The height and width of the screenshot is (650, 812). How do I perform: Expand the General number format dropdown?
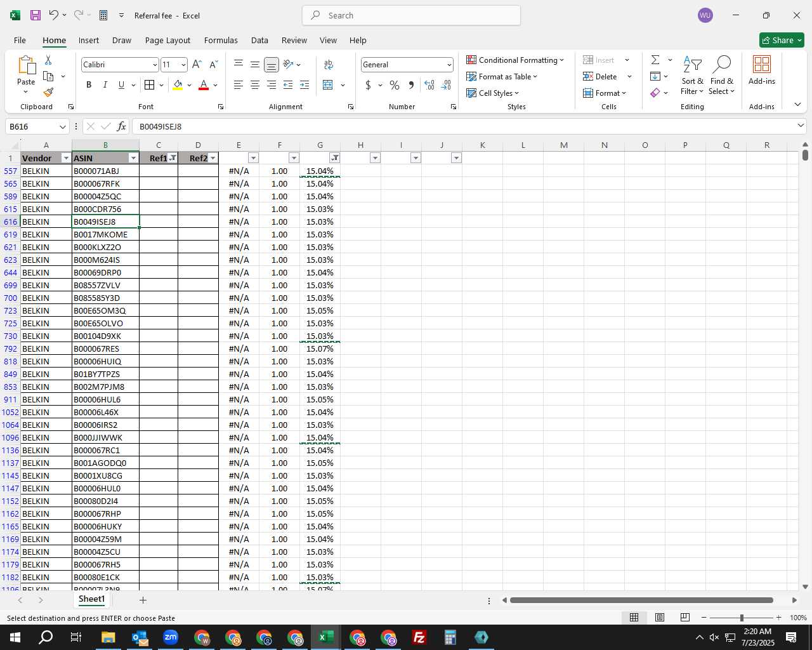[449, 65]
